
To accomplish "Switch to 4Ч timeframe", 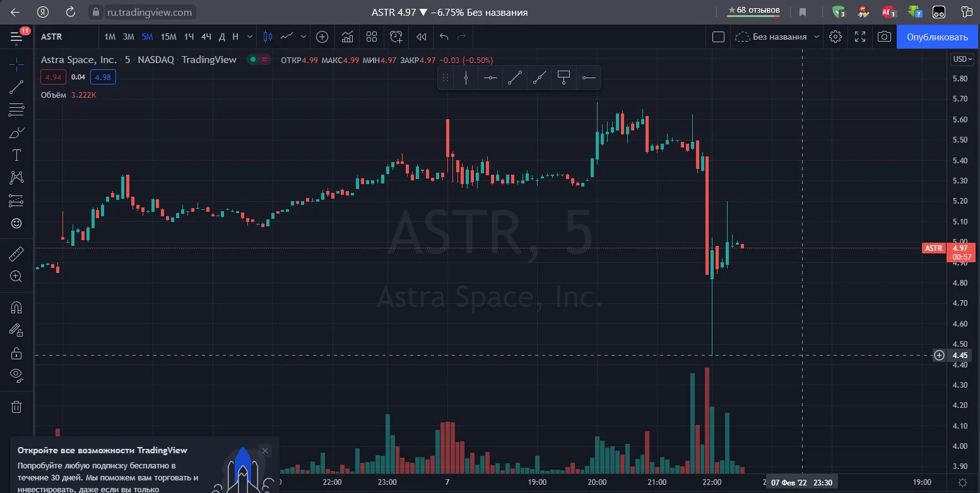I will pyautogui.click(x=206, y=37).
